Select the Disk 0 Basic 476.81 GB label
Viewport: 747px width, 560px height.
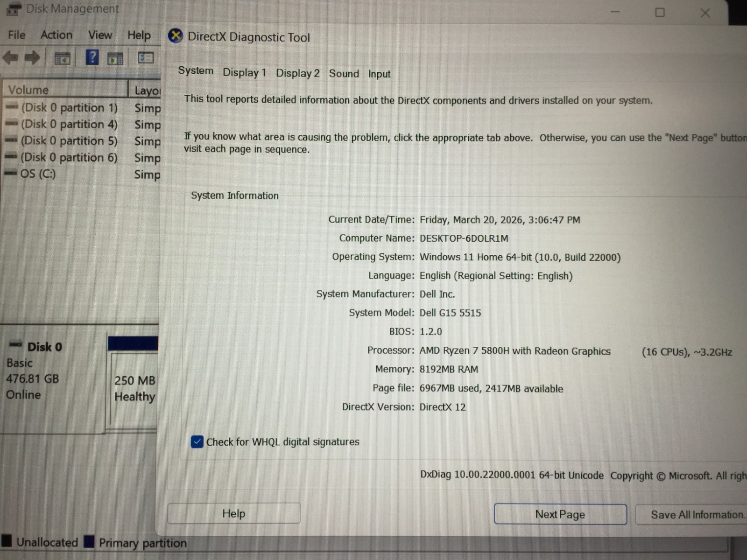coord(52,371)
